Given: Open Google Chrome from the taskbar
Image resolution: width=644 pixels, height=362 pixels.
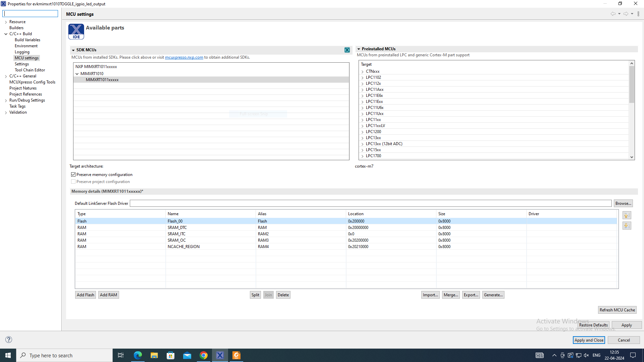Looking at the screenshot, I should pyautogui.click(x=204, y=355).
